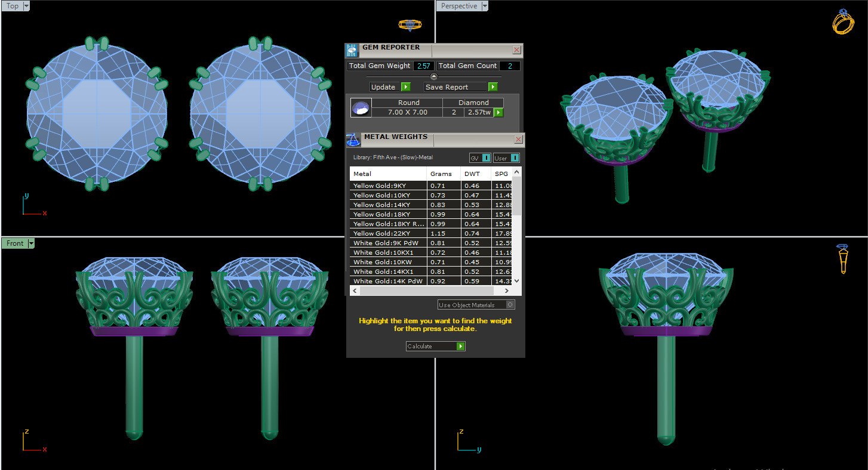Select the Yellow Gold:10KY row
This screenshot has width=868, height=470.
point(431,195)
